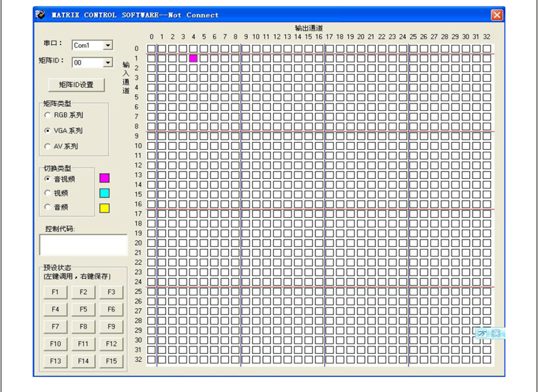The width and height of the screenshot is (538, 392).
Task: Click the 串口 label
Action: (x=53, y=43)
